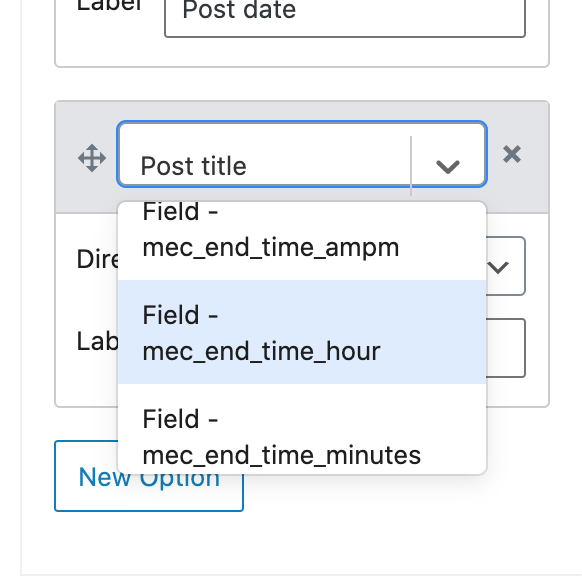The width and height of the screenshot is (582, 576).
Task: Choose the highlighted Field - mec_end_time_hour option
Action: click(x=302, y=332)
